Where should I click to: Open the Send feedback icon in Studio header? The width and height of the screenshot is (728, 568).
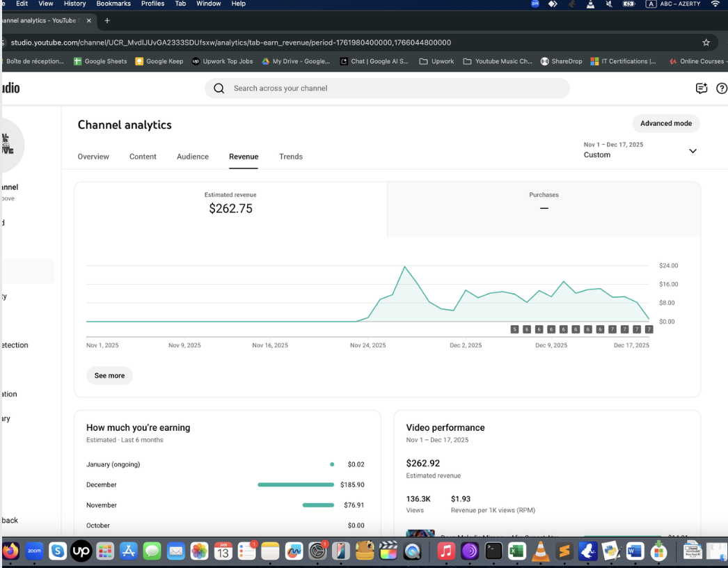pyautogui.click(x=702, y=88)
